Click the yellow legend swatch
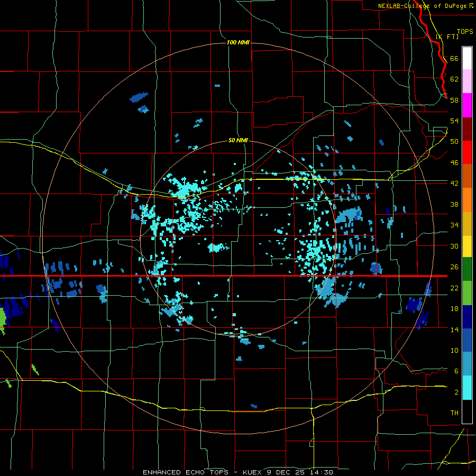 [467, 246]
